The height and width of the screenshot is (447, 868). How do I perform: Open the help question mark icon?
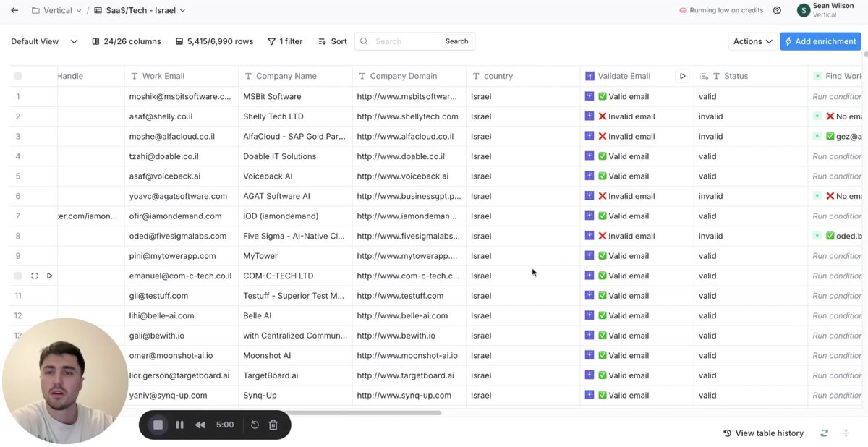(777, 10)
